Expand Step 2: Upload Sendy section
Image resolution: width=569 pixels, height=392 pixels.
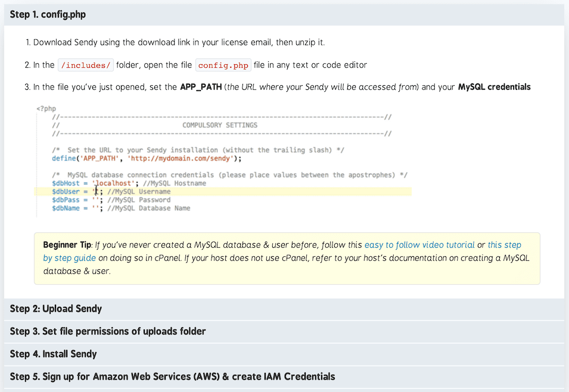[284, 309]
